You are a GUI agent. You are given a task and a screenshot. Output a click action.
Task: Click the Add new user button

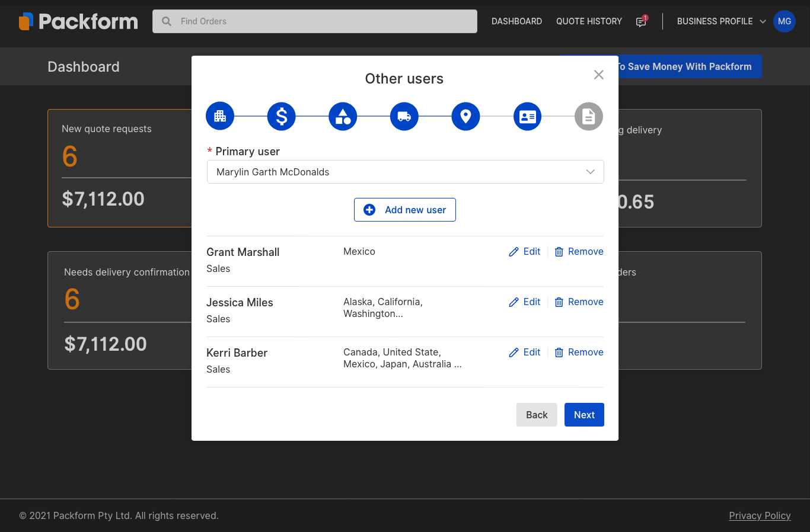[x=405, y=210]
